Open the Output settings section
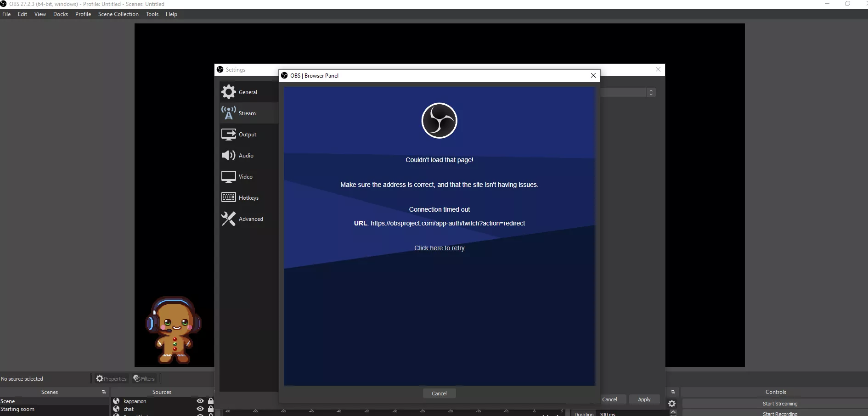 [x=247, y=134]
